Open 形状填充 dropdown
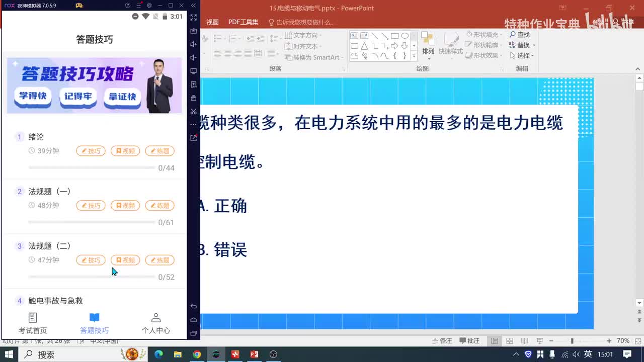The height and width of the screenshot is (362, 644). pyautogui.click(x=484, y=35)
